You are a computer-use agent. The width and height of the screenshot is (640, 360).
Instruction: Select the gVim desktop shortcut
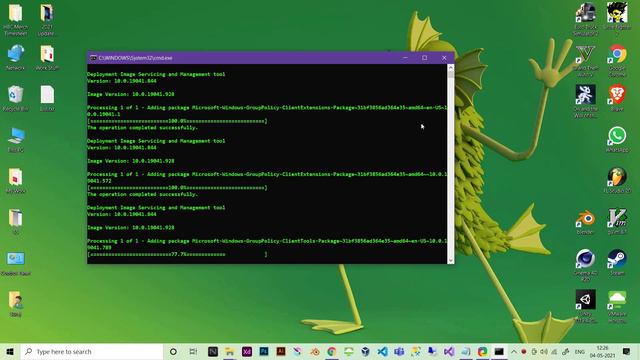point(617,221)
